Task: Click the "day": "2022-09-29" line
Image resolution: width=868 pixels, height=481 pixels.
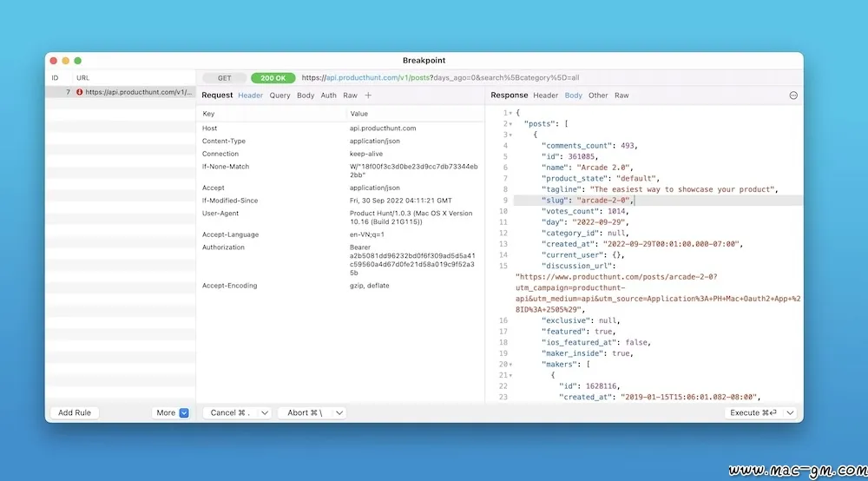Action: (x=585, y=222)
